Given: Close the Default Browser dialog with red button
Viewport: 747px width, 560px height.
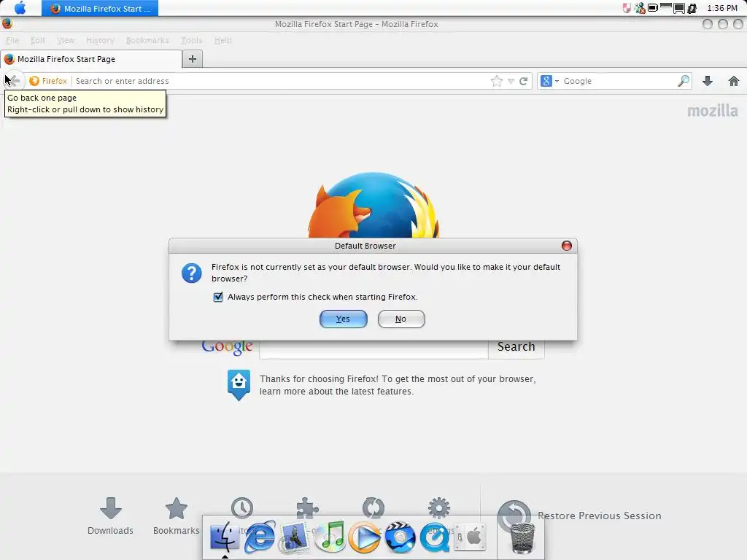Looking at the screenshot, I should pos(566,246).
